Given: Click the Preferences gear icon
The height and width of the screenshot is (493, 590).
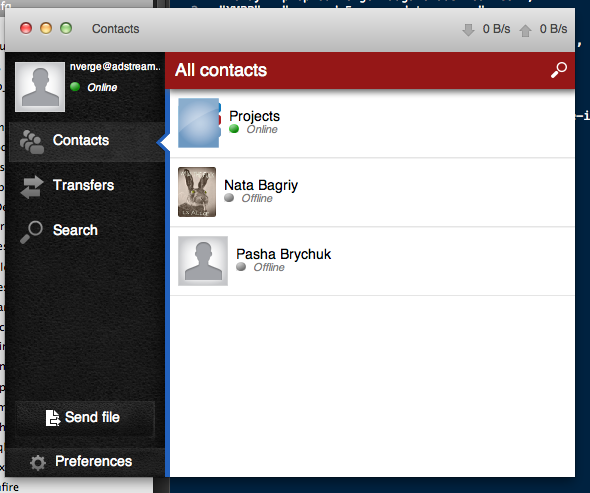Looking at the screenshot, I should tap(38, 463).
